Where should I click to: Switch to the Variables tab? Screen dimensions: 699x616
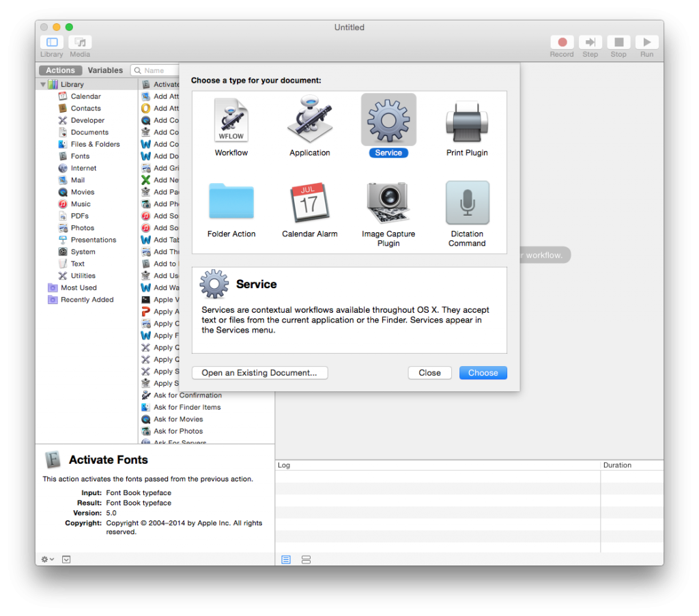point(105,70)
